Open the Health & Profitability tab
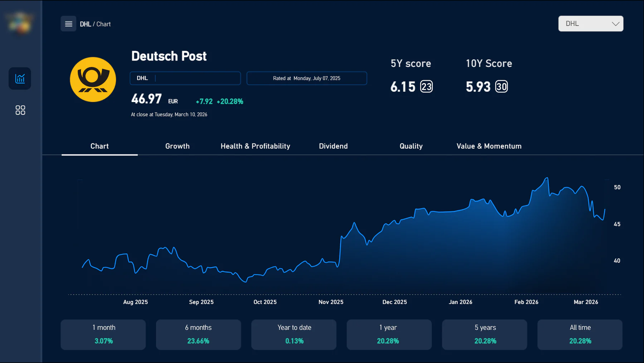Viewport: 644px width, 363px height. pyautogui.click(x=255, y=146)
